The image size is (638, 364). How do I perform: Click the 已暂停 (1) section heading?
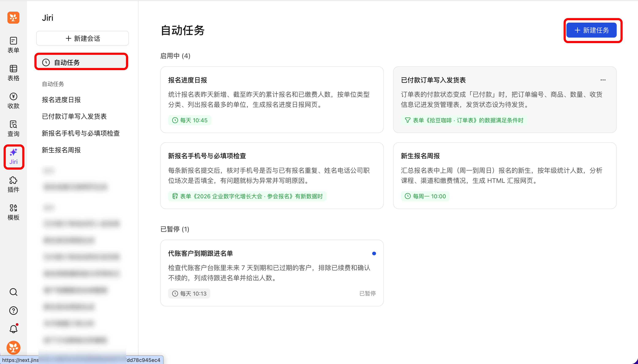(x=175, y=229)
